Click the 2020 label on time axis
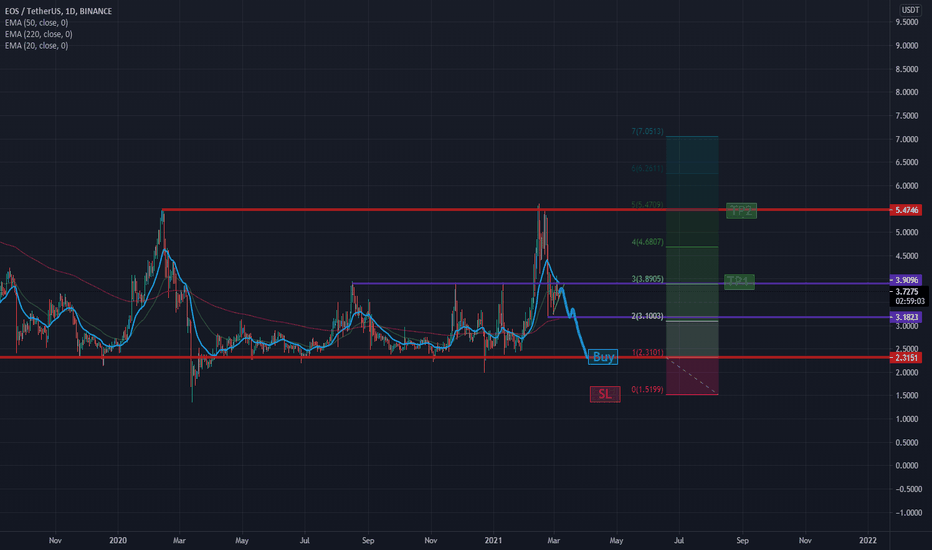 click(118, 540)
